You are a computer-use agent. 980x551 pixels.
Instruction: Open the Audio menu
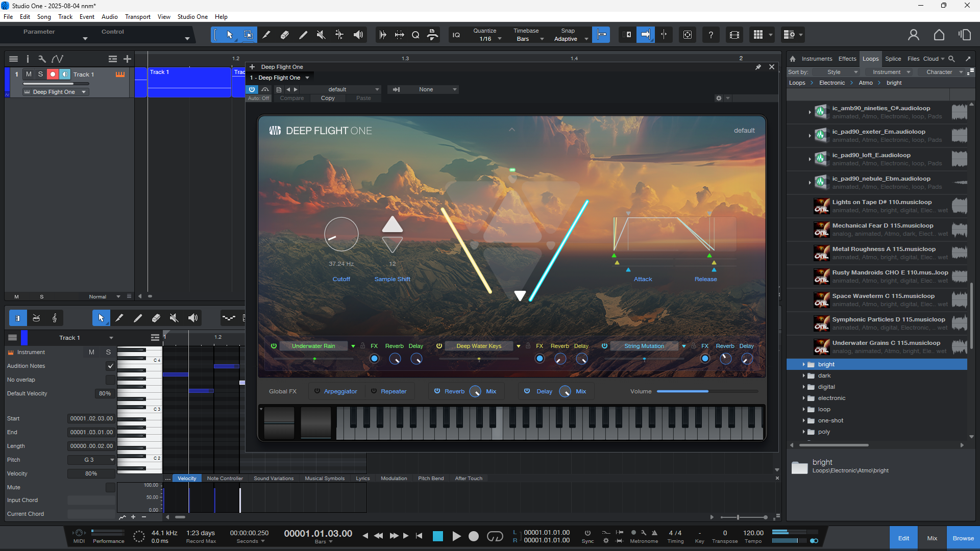pyautogui.click(x=109, y=17)
